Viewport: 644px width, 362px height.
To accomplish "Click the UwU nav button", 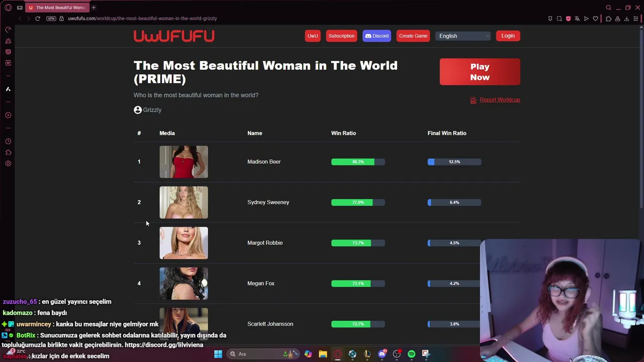I will coord(312,36).
